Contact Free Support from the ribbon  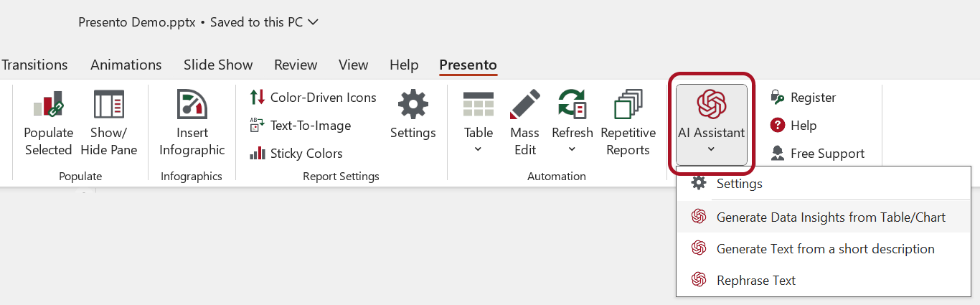pyautogui.click(x=816, y=154)
